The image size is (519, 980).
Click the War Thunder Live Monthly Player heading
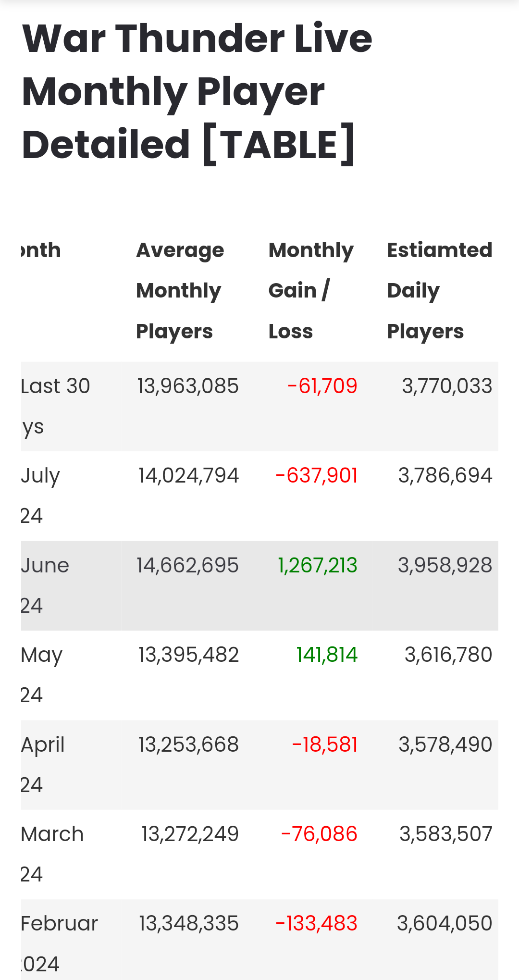point(197,91)
